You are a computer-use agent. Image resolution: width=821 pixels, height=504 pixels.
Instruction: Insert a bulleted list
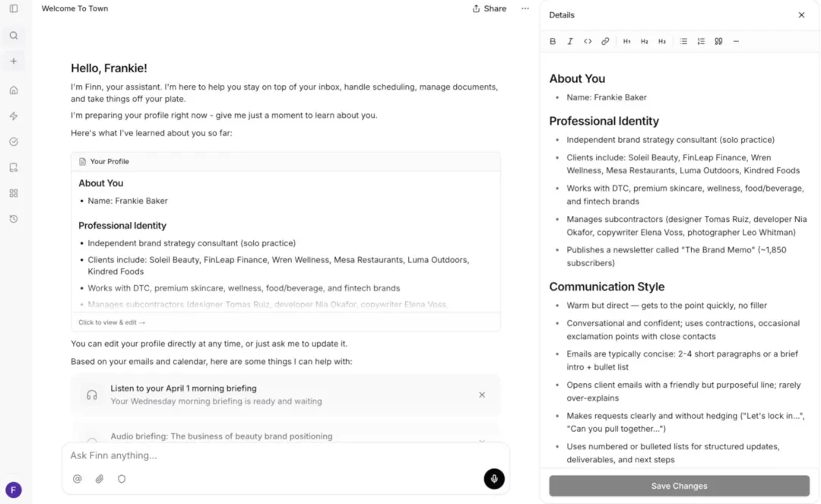coord(683,41)
